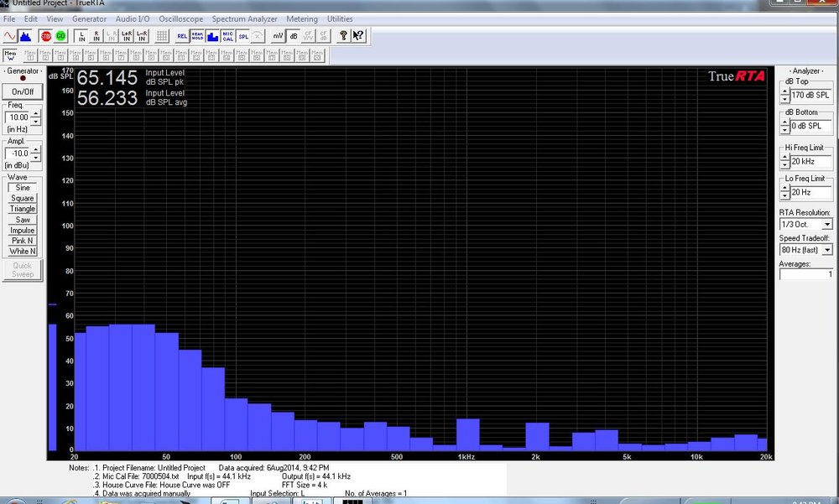This screenshot has width=839, height=504.
Task: Select the Square waveform
Action: coord(23,198)
